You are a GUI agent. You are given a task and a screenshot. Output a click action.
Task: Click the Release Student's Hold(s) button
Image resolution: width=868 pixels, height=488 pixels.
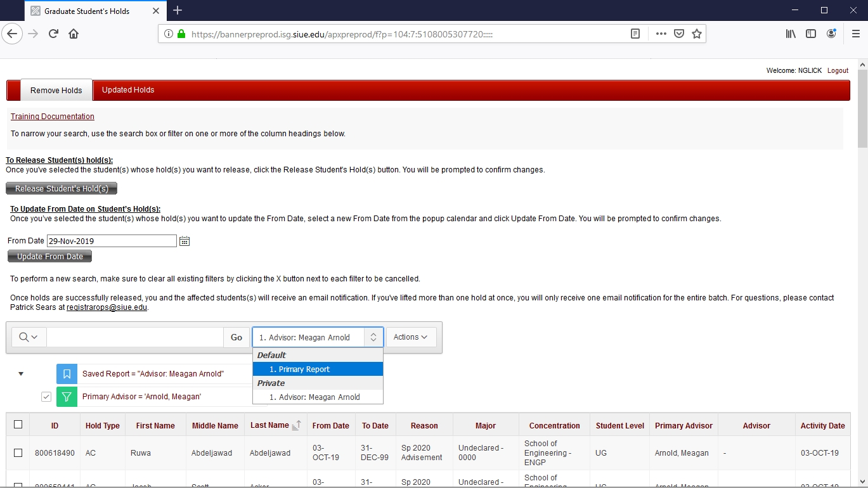click(x=62, y=189)
